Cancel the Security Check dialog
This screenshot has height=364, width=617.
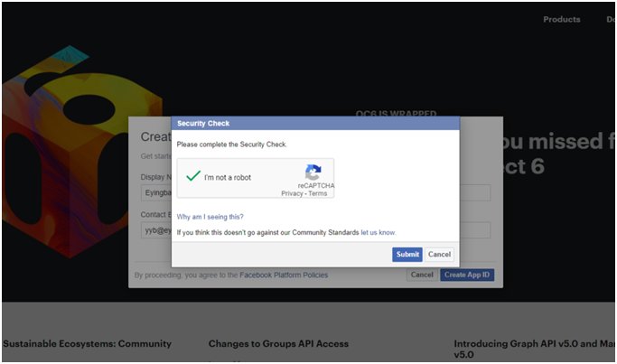pos(439,254)
